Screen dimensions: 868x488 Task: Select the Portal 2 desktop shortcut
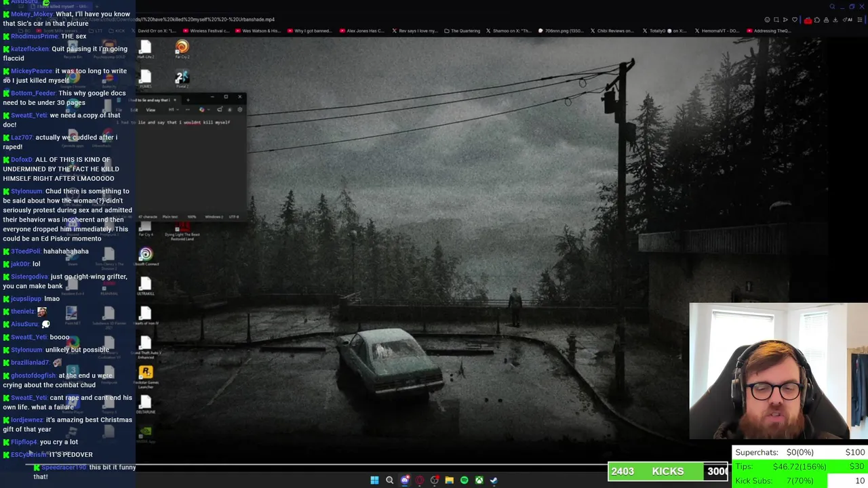(182, 79)
